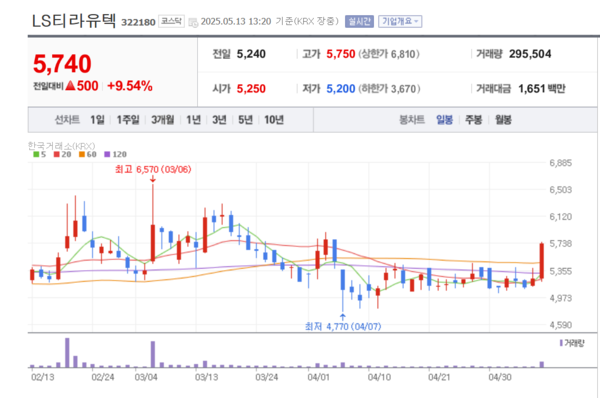Viewport: 600px width, 398px height.
Task: Switch to 주봉 weekly candle chart
Action: click(x=473, y=120)
